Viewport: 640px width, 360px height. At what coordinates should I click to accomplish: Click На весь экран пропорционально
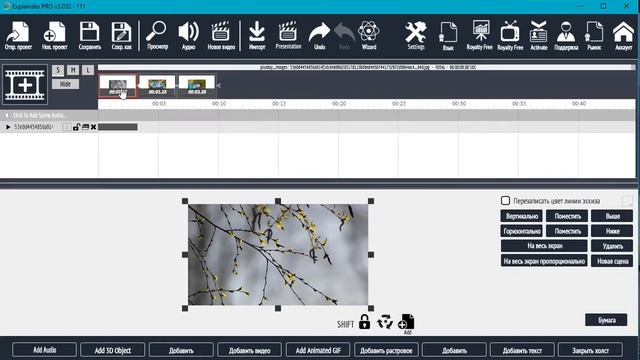click(x=544, y=261)
